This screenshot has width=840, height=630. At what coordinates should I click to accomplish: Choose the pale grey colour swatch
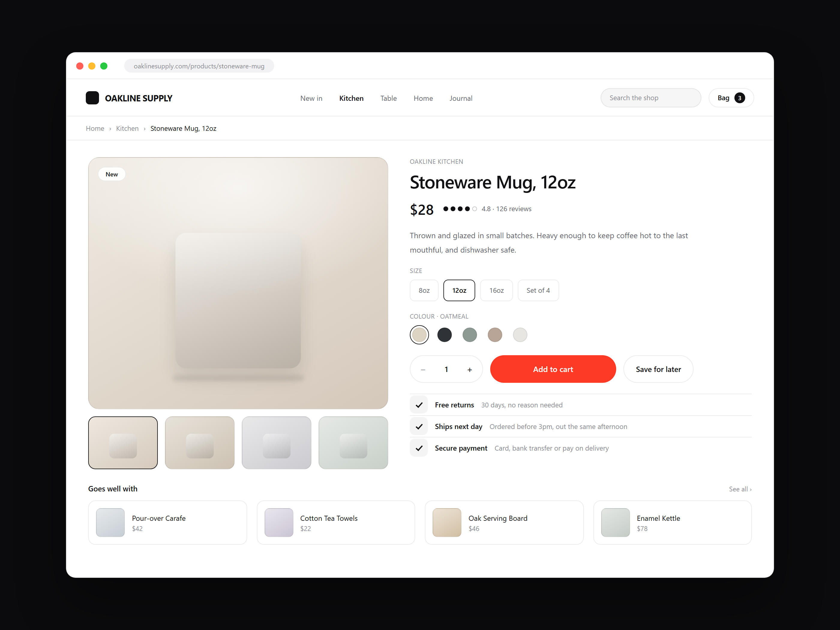[520, 334]
